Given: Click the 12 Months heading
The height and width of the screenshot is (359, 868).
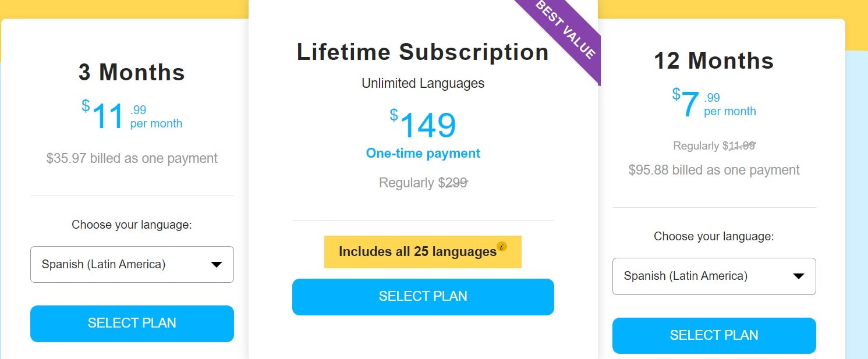Looking at the screenshot, I should pyautogui.click(x=714, y=61).
